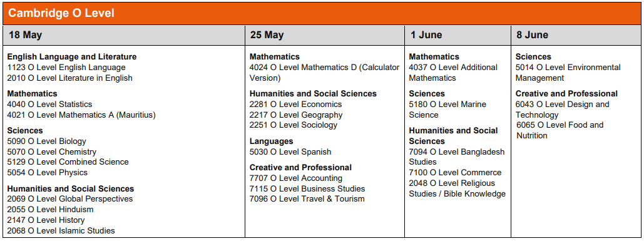Viewport: 644px width, 241px height.
Task: Click 5090 O Level Biology entry
Action: coord(47,141)
